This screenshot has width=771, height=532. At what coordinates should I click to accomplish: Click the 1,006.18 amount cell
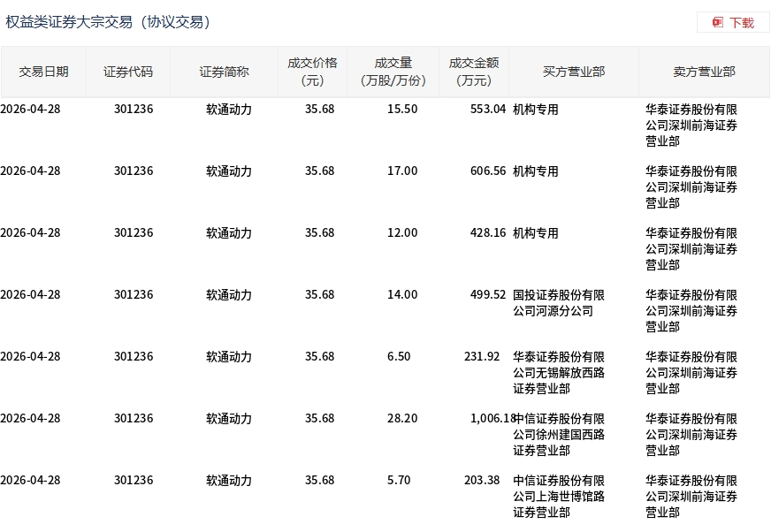coord(492,418)
